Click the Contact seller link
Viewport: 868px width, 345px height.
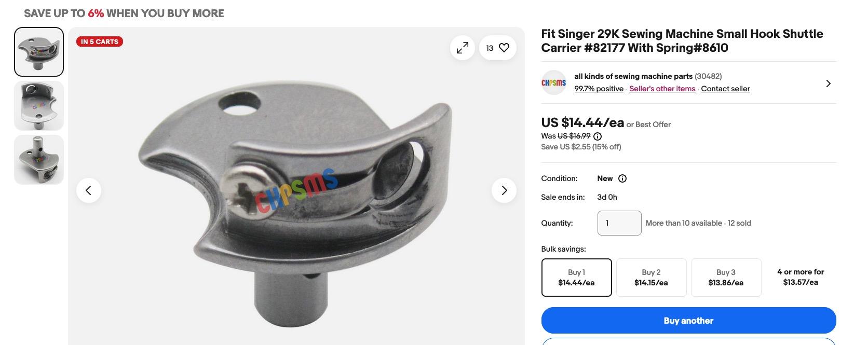(x=725, y=89)
